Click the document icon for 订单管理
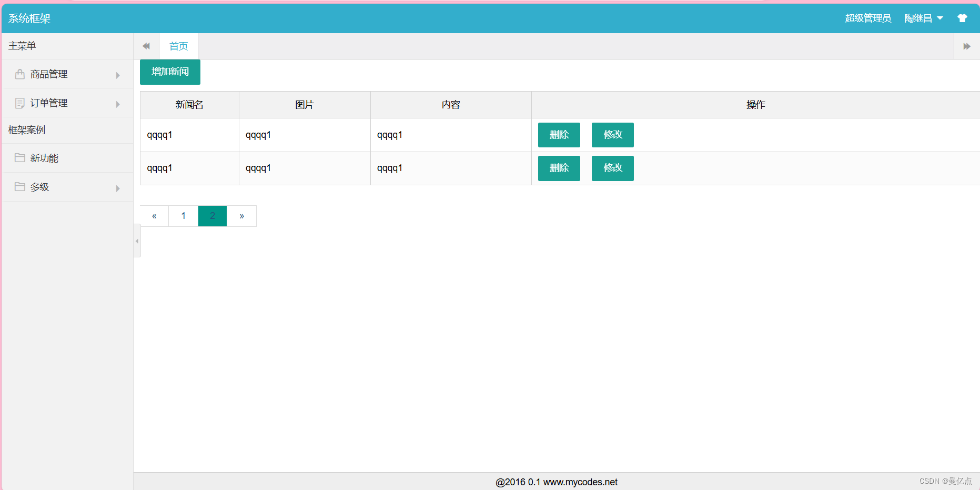Viewport: 980px width, 490px height. coord(20,103)
